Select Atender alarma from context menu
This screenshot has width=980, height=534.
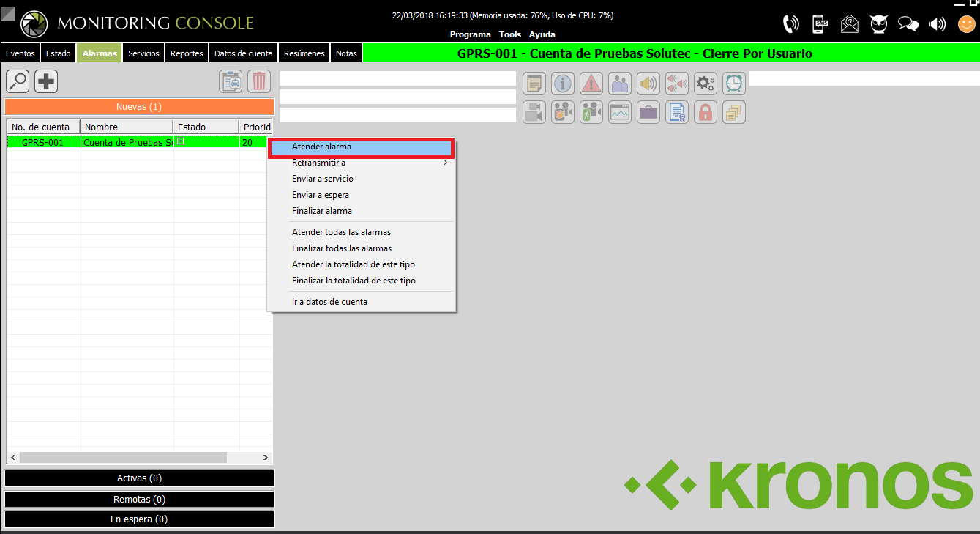(x=362, y=147)
